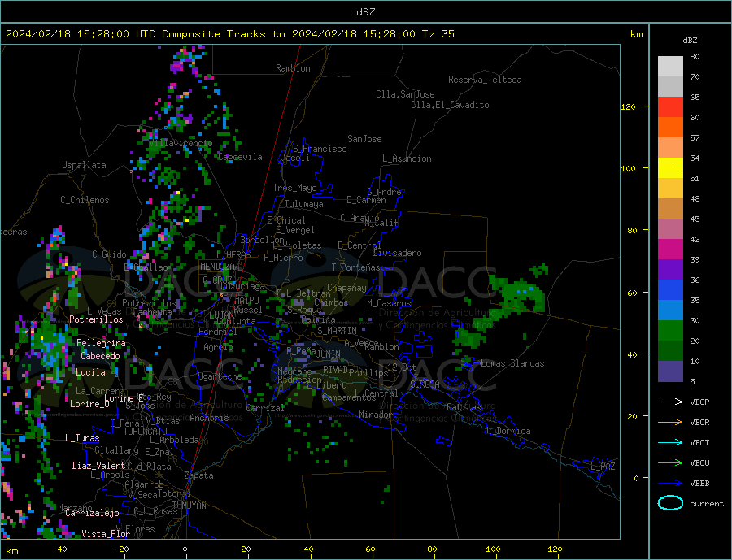732x560 pixels.
Task: Click the L_PAZ label
Action: [x=603, y=467]
